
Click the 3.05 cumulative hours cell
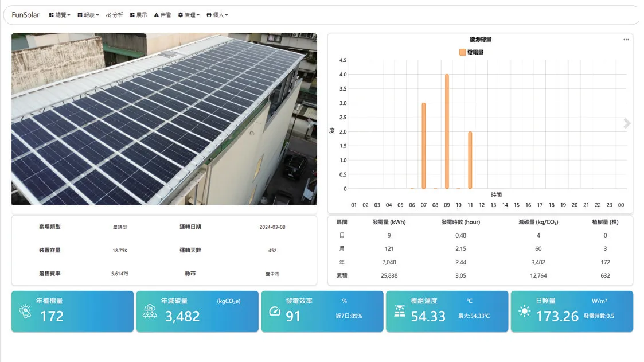[461, 276]
